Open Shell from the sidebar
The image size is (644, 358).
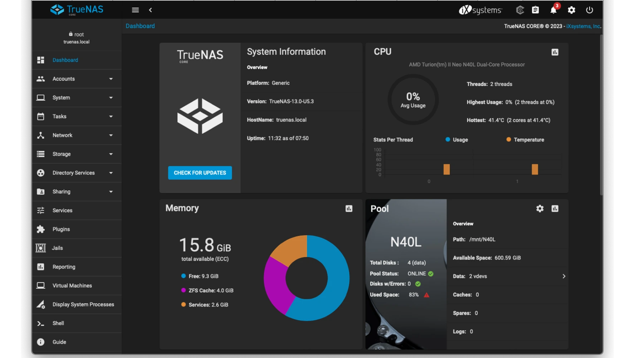coord(77,323)
